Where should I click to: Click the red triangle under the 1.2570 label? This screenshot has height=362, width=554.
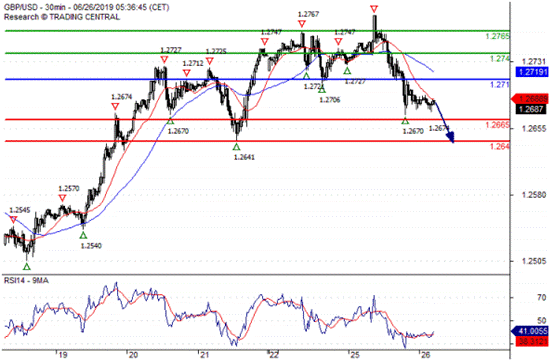pos(62,198)
